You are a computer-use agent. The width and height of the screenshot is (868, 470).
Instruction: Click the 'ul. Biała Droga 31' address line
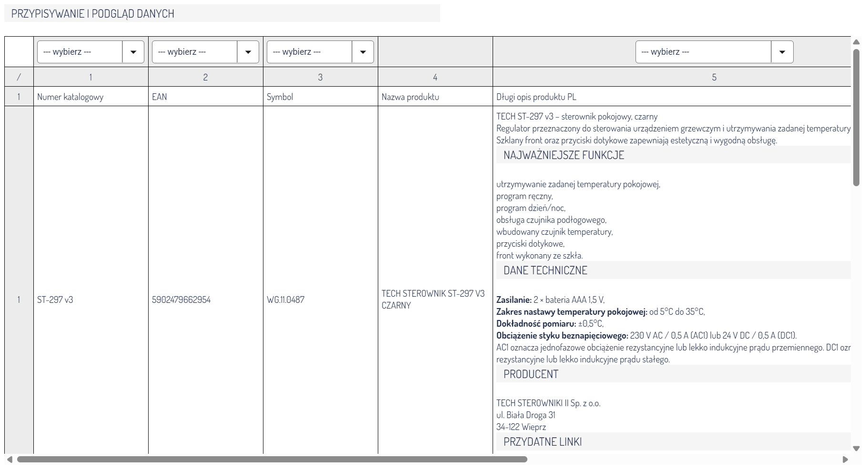point(526,415)
